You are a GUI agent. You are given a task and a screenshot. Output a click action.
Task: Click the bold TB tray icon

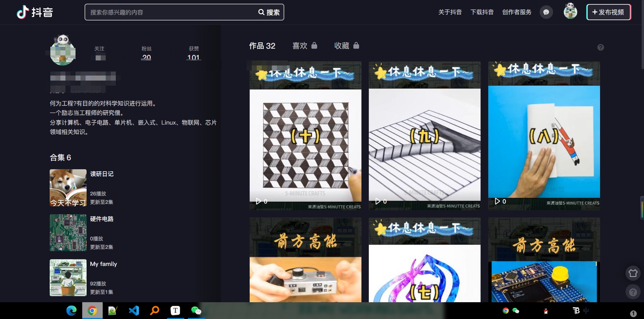[576, 311]
